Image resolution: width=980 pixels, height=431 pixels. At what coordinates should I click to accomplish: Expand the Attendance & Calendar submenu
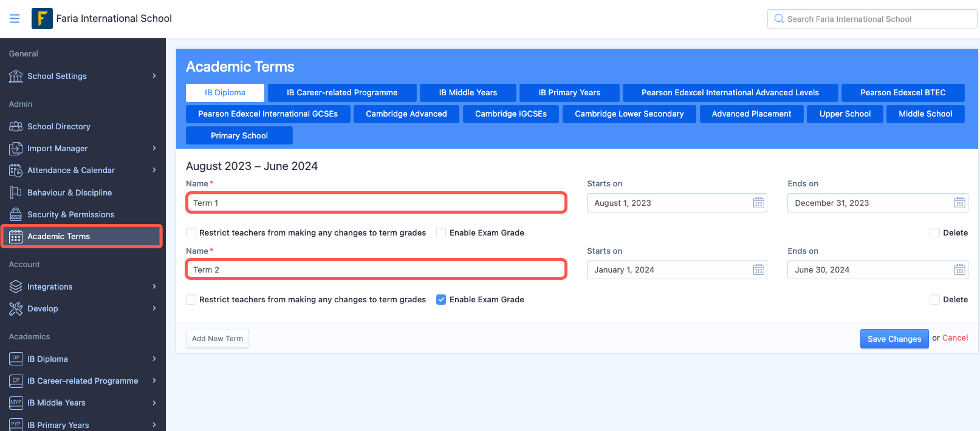pos(154,170)
